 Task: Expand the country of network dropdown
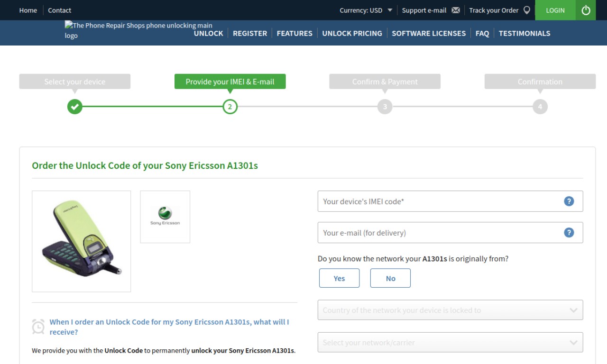coord(450,310)
